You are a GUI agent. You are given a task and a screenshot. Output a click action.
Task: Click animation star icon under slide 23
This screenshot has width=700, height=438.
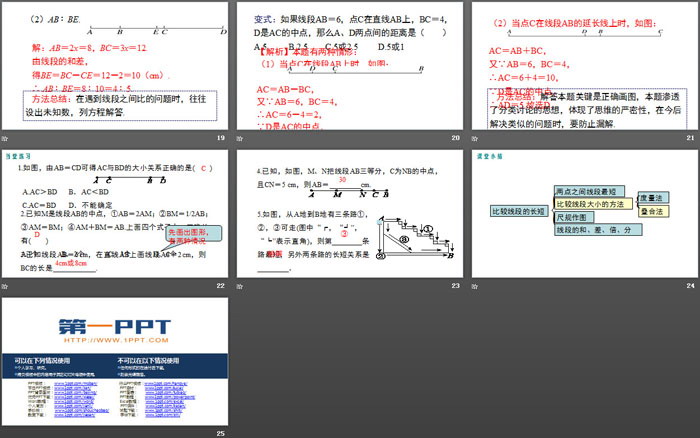tap(241, 286)
